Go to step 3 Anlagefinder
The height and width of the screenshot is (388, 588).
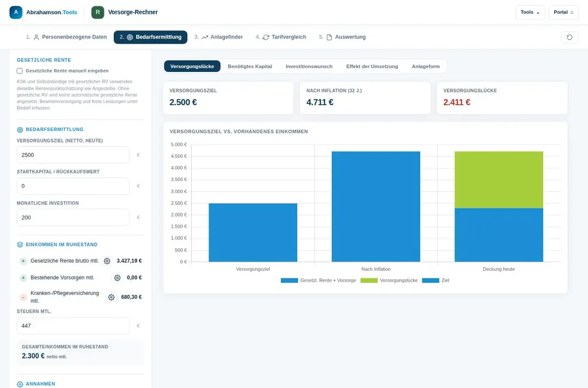coord(219,37)
